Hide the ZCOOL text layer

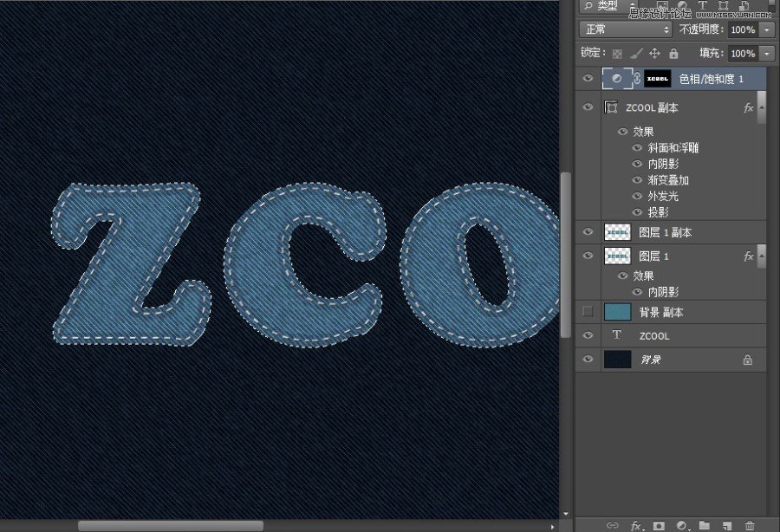[588, 335]
